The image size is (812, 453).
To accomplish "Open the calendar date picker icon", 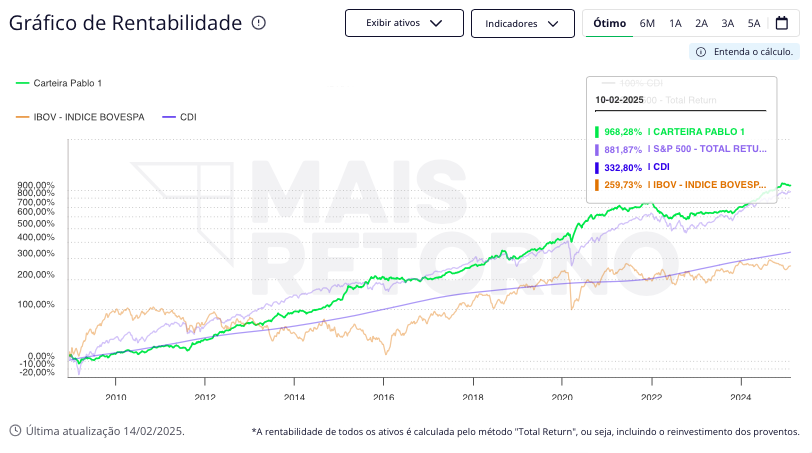I will click(782, 23).
